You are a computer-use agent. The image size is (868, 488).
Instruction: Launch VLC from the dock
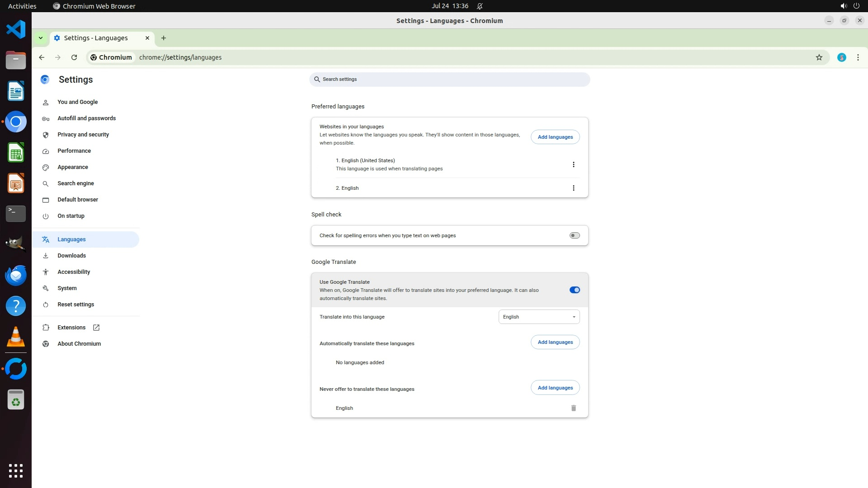click(x=16, y=337)
